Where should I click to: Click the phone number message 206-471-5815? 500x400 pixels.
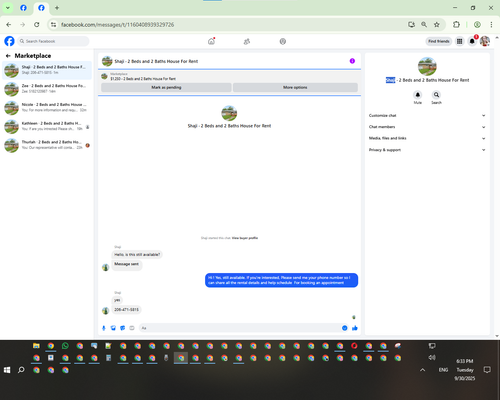(126, 310)
